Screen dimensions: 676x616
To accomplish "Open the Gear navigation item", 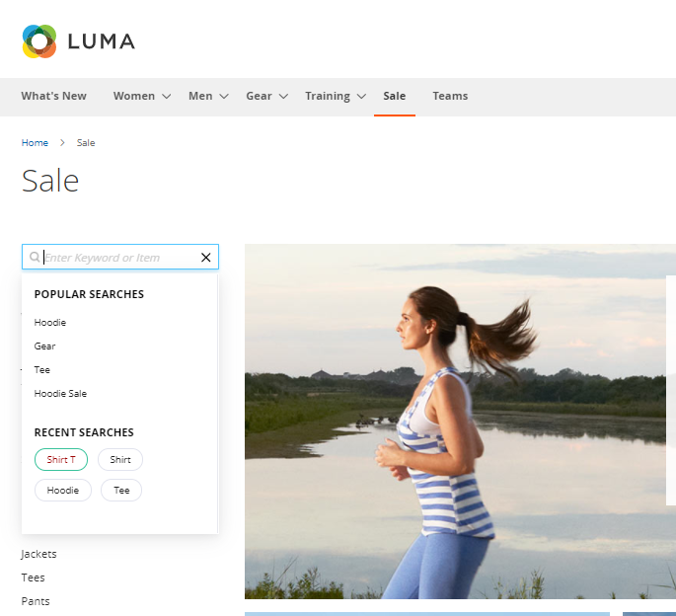I will point(259,96).
